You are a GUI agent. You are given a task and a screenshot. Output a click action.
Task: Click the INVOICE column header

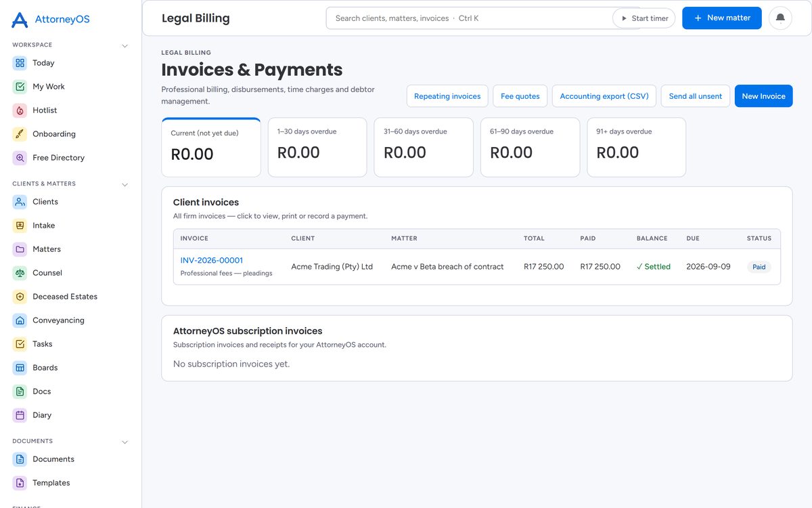194,238
